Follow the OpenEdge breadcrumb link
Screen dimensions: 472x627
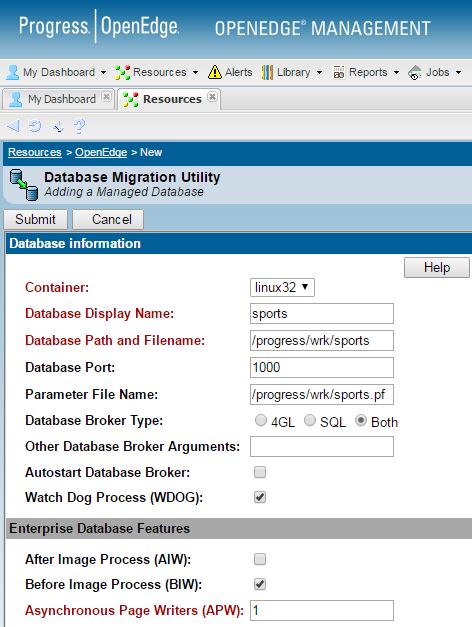coord(101,152)
